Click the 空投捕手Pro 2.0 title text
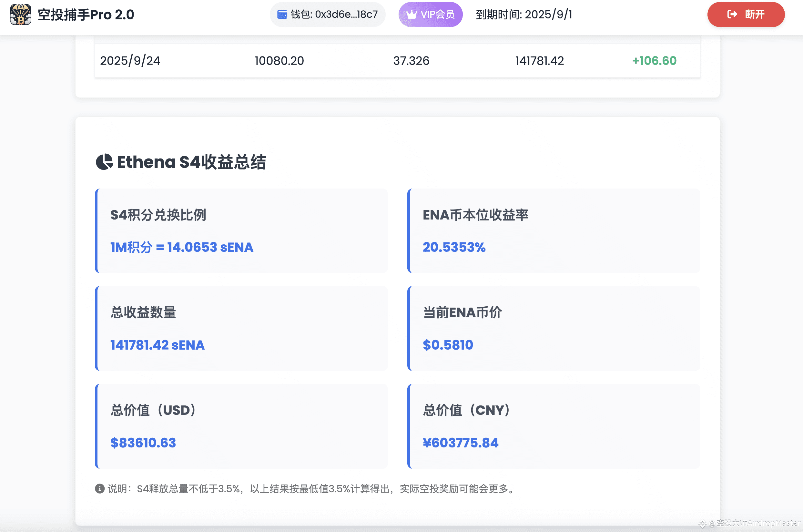Screen dimensions: 803x532 (86, 15)
